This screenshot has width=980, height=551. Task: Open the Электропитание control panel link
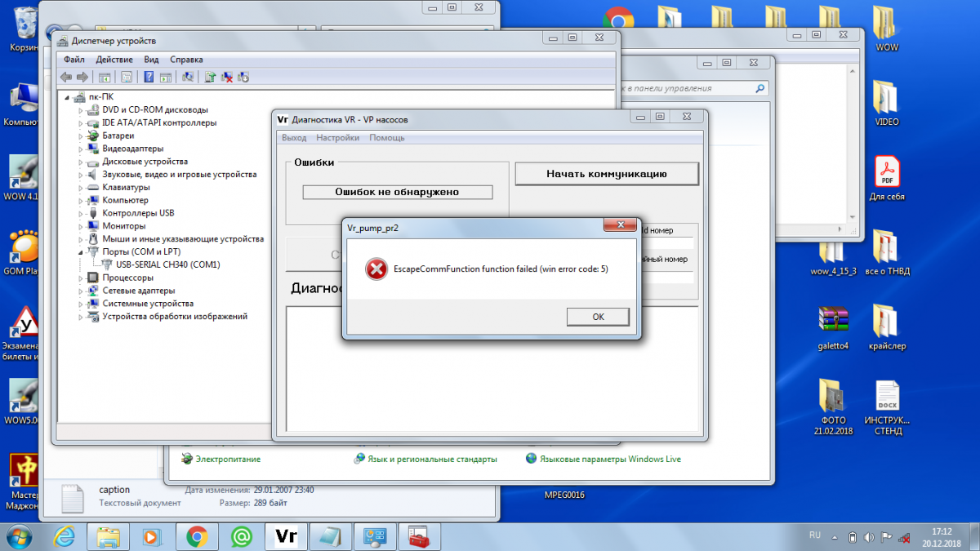pyautogui.click(x=228, y=459)
